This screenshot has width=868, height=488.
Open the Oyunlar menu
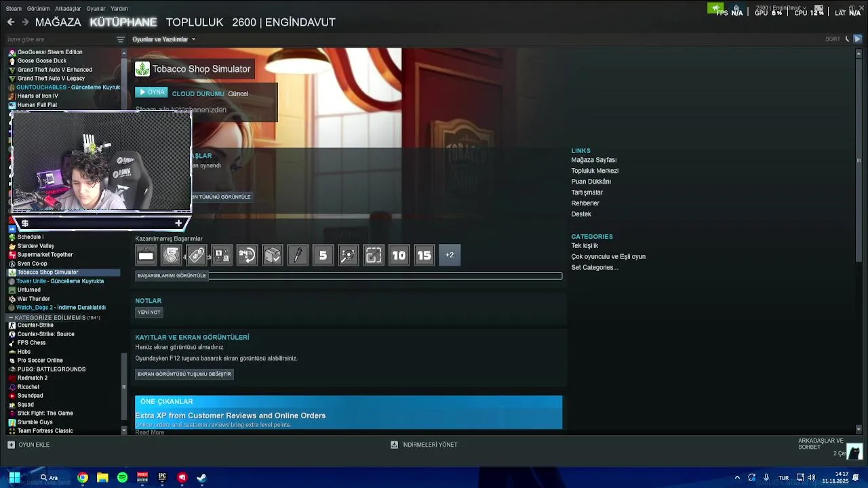pos(96,9)
